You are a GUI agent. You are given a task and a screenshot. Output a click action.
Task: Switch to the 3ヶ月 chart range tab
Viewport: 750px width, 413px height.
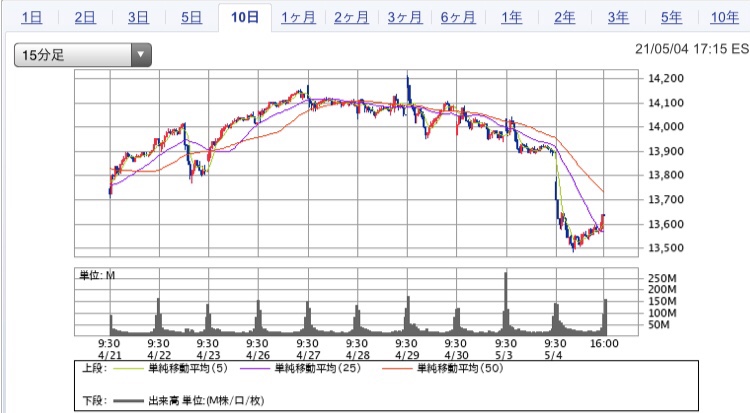(x=405, y=17)
